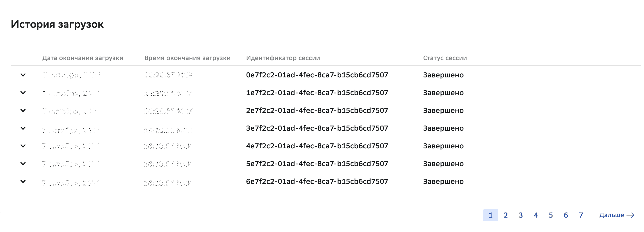Viewport: 644px width, 232px height.
Task: Select current page 1 button
Action: [490, 215]
